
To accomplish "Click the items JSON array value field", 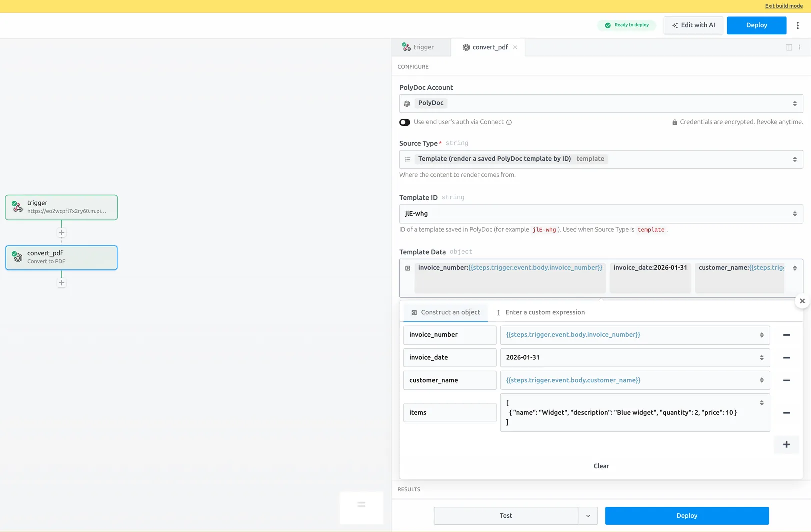I will [x=635, y=413].
